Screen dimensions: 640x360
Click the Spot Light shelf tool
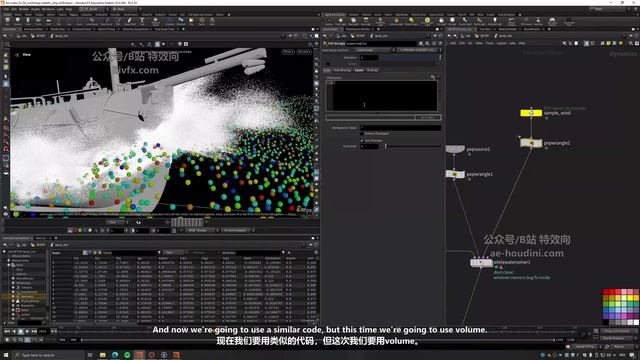(353, 21)
